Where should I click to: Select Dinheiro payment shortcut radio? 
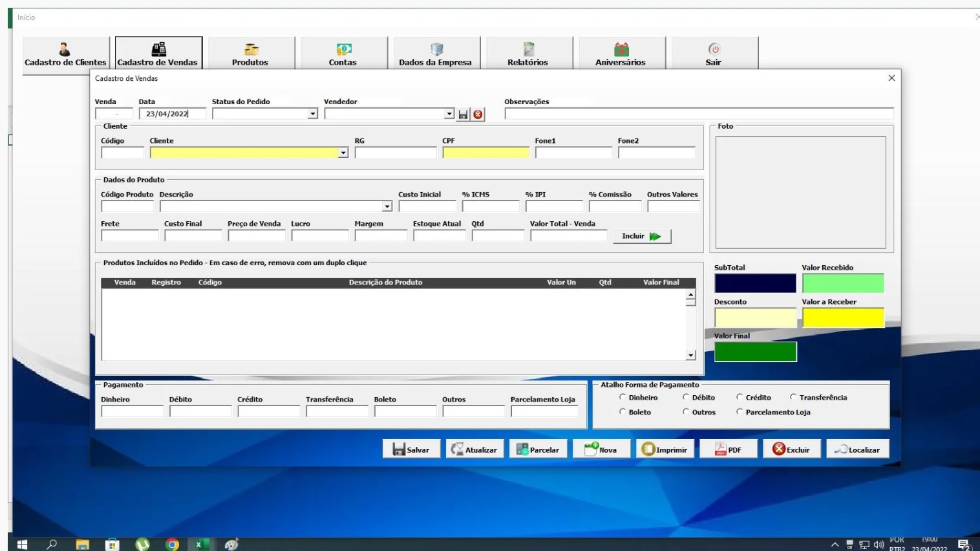623,397
